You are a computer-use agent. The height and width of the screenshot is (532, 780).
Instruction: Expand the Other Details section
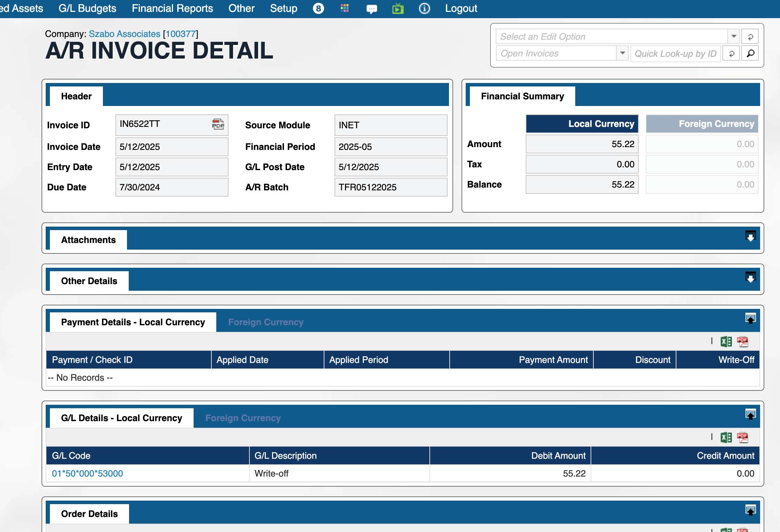click(750, 277)
